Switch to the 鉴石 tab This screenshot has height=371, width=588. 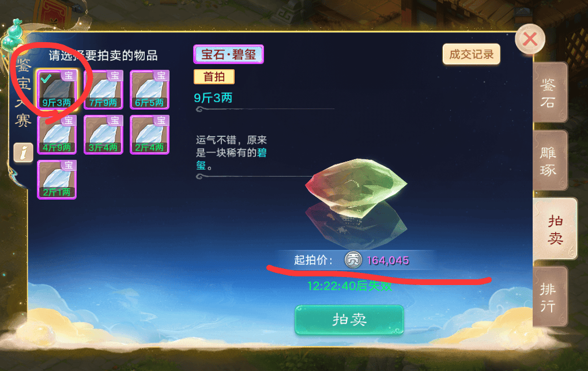pyautogui.click(x=550, y=92)
